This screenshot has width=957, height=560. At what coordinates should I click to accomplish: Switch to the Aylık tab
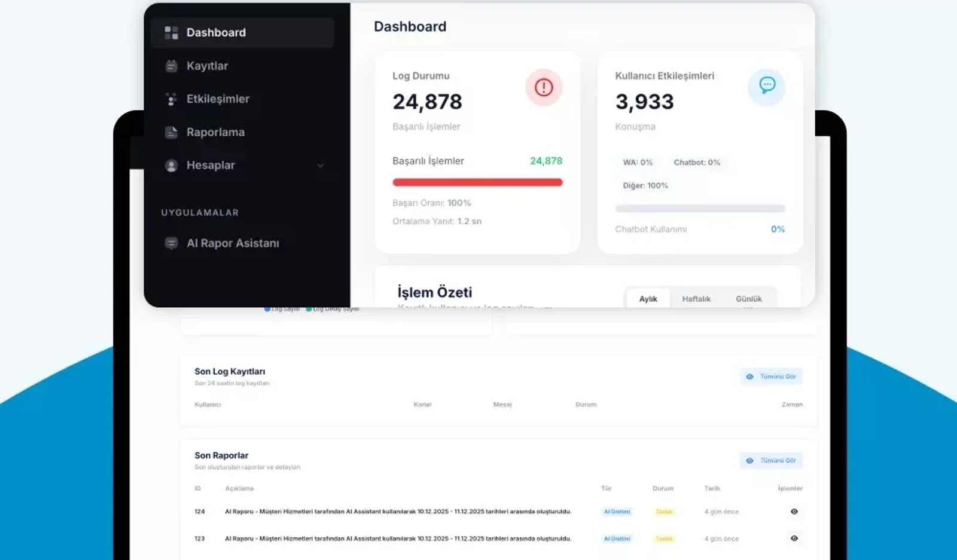point(648,299)
